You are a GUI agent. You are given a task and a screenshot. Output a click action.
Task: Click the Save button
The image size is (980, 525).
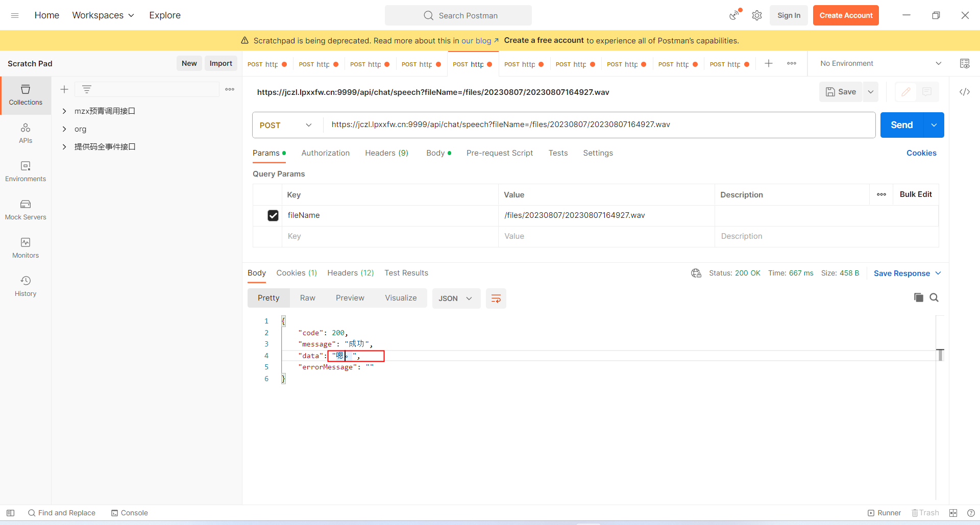tap(841, 92)
